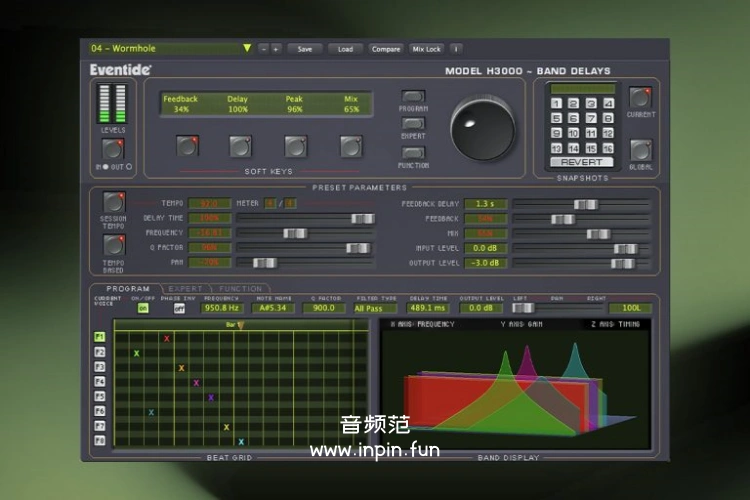Select voice F2 in beat grid

99,352
